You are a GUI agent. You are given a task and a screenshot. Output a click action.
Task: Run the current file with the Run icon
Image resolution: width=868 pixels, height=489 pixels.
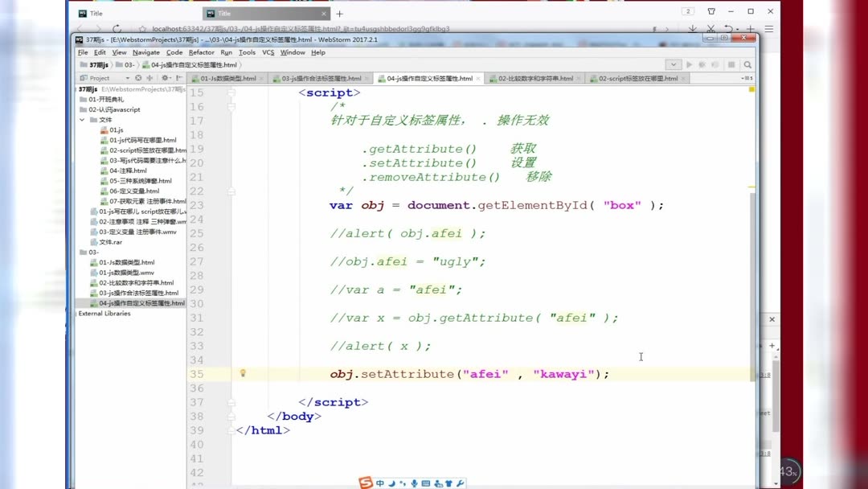[x=690, y=64]
